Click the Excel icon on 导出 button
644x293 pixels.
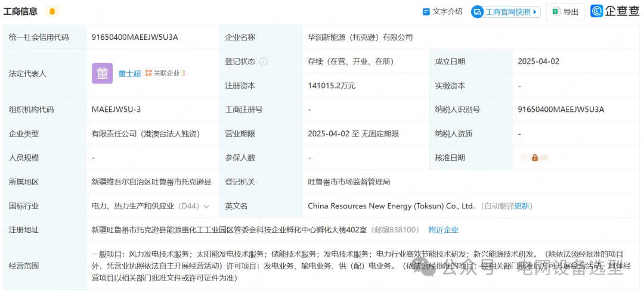click(556, 12)
